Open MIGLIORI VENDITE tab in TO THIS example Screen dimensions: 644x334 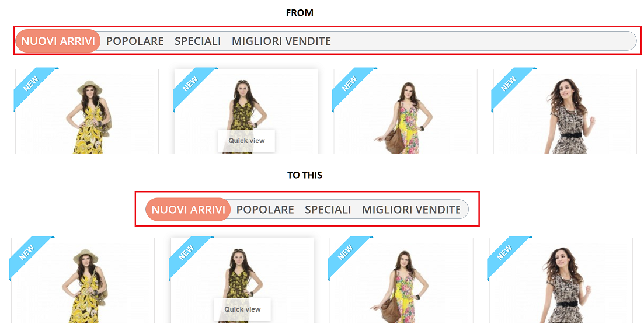coord(411,210)
